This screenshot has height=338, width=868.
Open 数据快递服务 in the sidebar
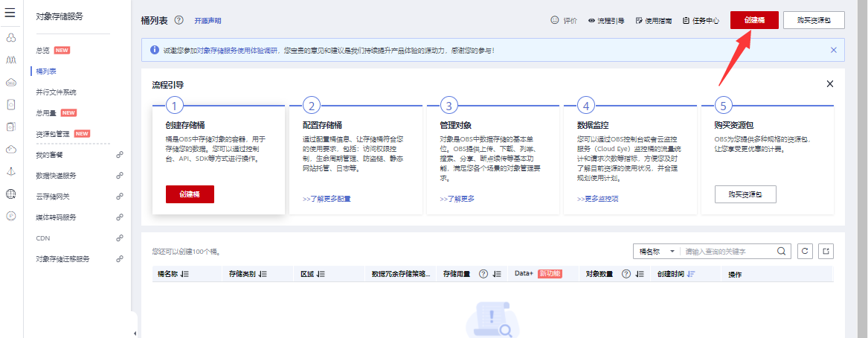click(56, 176)
